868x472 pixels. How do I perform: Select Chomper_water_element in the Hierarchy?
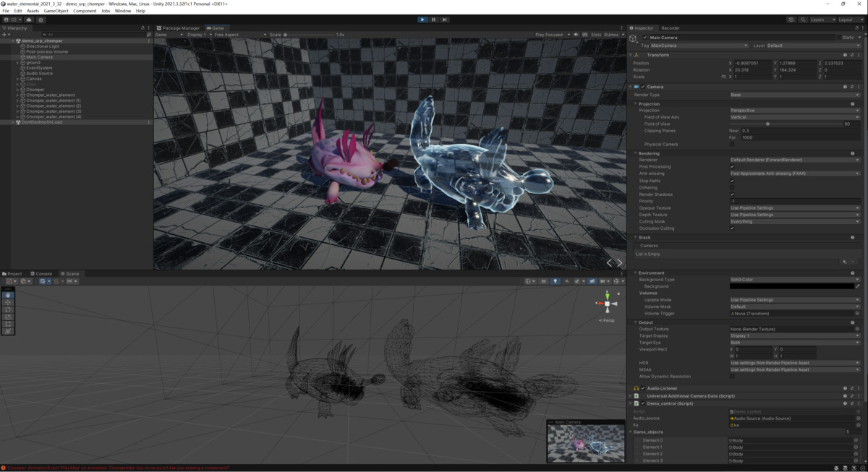50,95
